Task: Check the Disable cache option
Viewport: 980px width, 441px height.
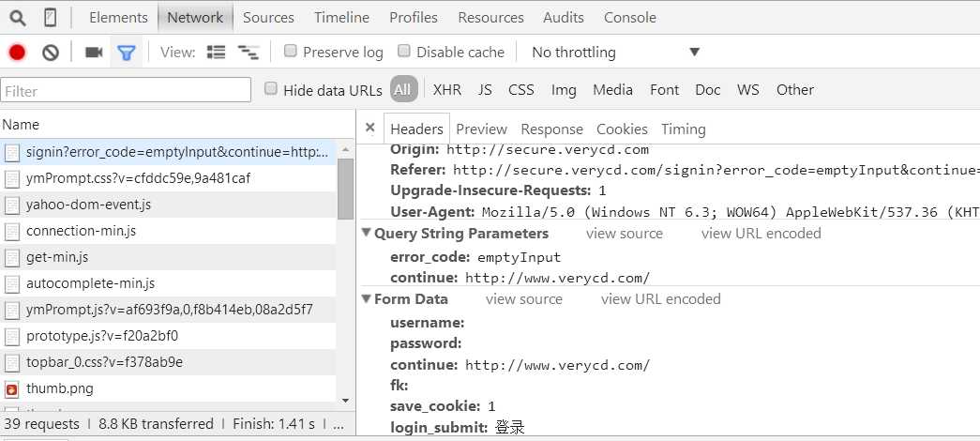Action: (x=404, y=52)
